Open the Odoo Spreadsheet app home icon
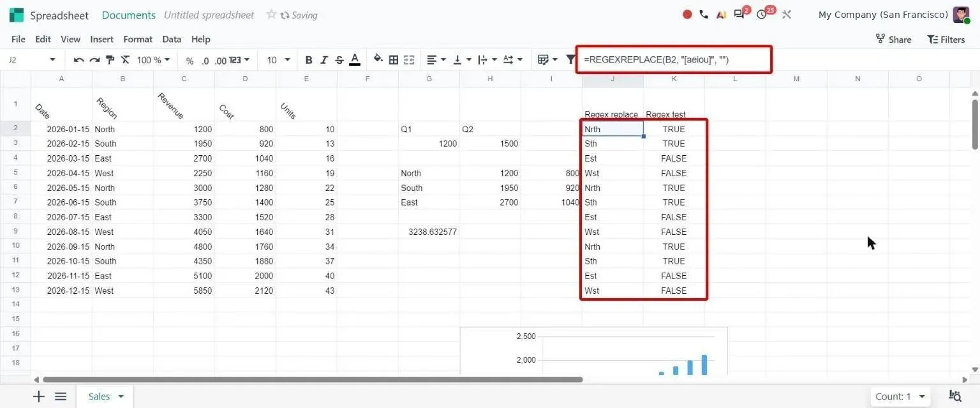The height and width of the screenshot is (408, 980). 16,15
